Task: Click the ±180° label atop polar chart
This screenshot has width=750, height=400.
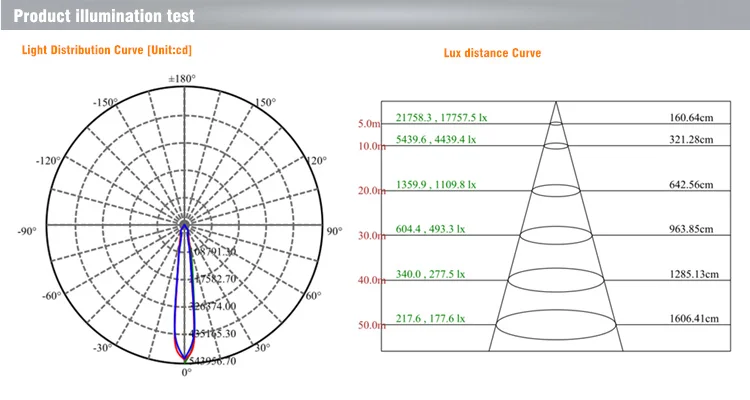Action: [181, 78]
